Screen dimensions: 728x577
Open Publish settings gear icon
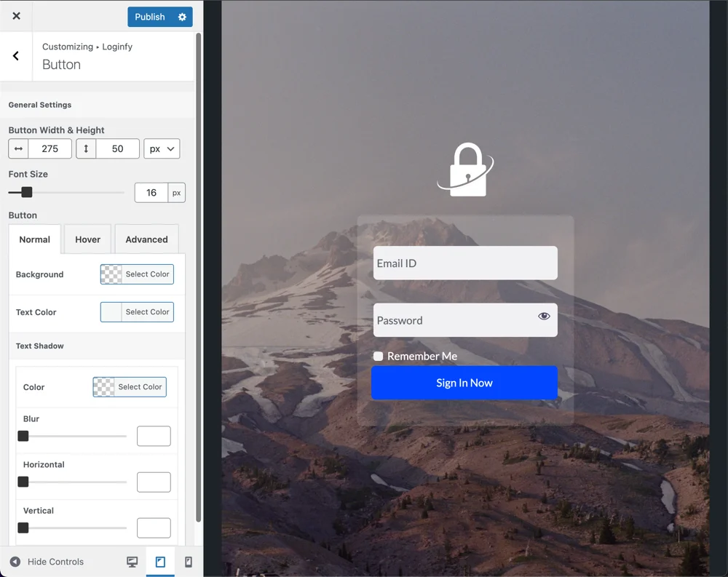(x=183, y=17)
